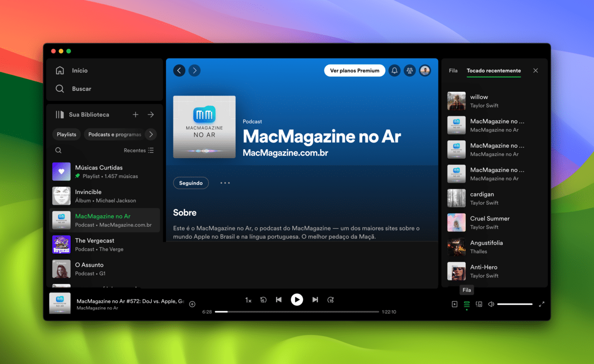Open the episode title MacMagazine no Ar #572

coord(130,301)
